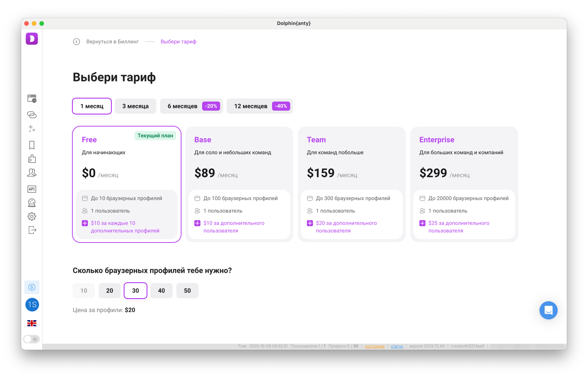Click '$10 за дополнительного пользователя' in Base
588x374 pixels.
click(x=234, y=227)
